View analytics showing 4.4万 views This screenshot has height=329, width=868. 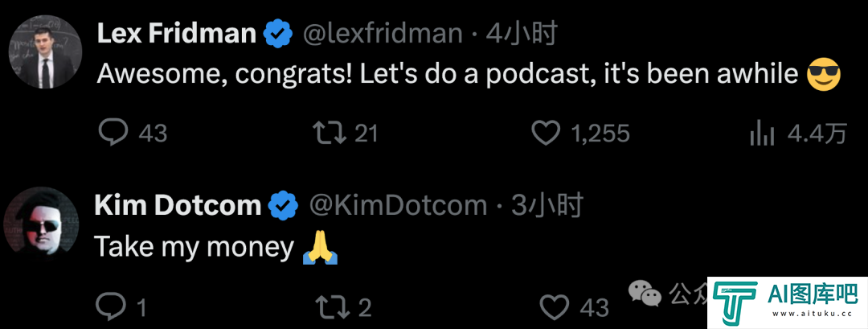(x=762, y=134)
